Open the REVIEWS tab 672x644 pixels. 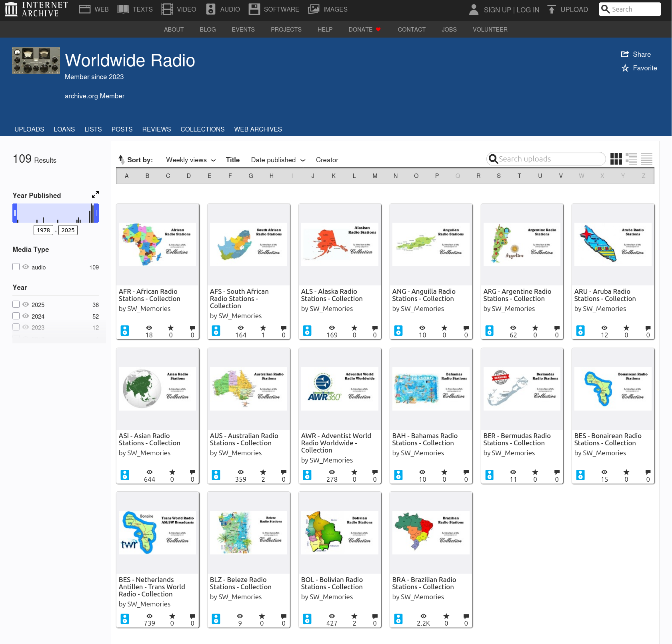(x=156, y=129)
